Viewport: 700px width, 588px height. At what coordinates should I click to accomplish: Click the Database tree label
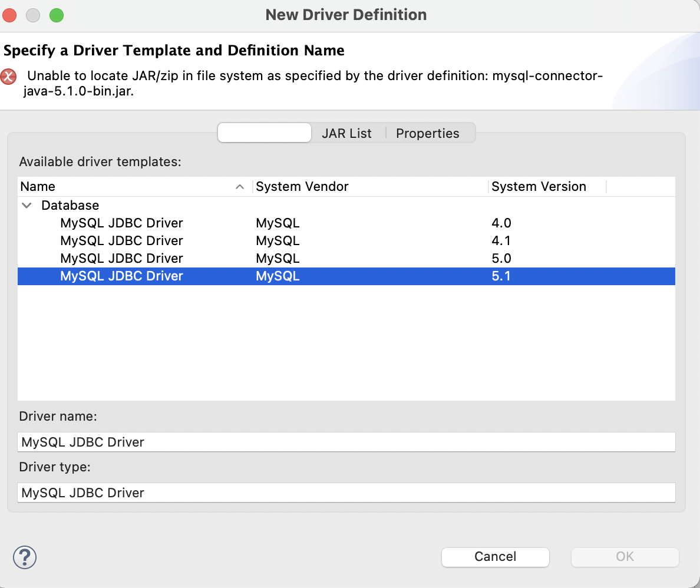tap(70, 206)
